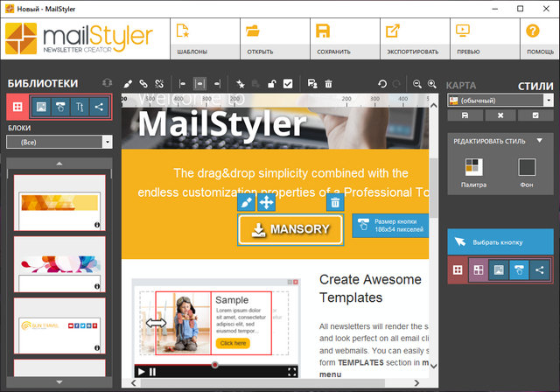Pause the sample video
Screen dimensions: 560x392
(153, 372)
